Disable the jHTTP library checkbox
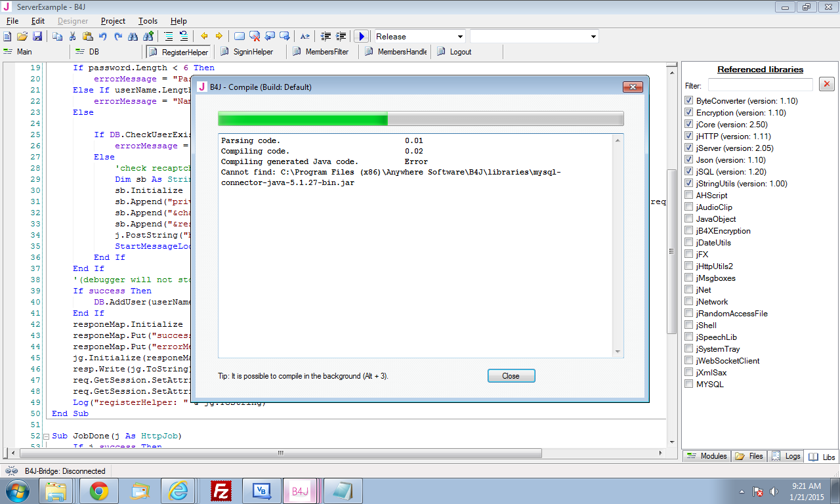This screenshot has width=840, height=504. pos(688,136)
